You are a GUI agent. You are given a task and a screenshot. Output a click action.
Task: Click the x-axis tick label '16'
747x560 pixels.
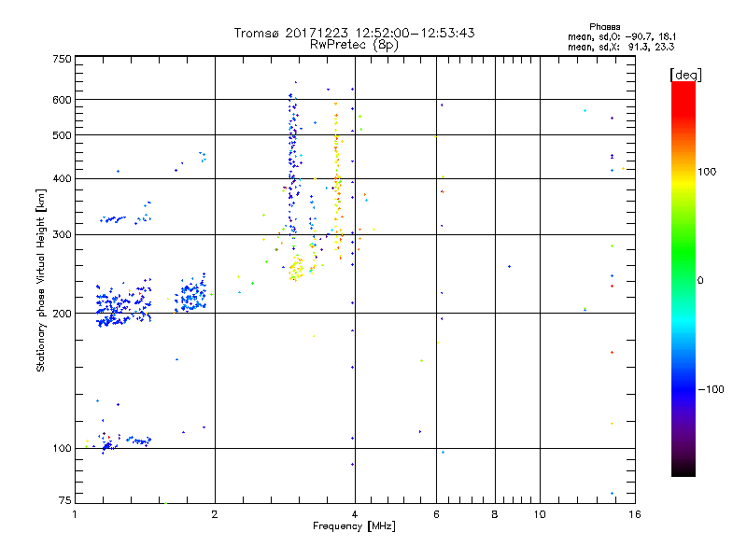point(635,514)
